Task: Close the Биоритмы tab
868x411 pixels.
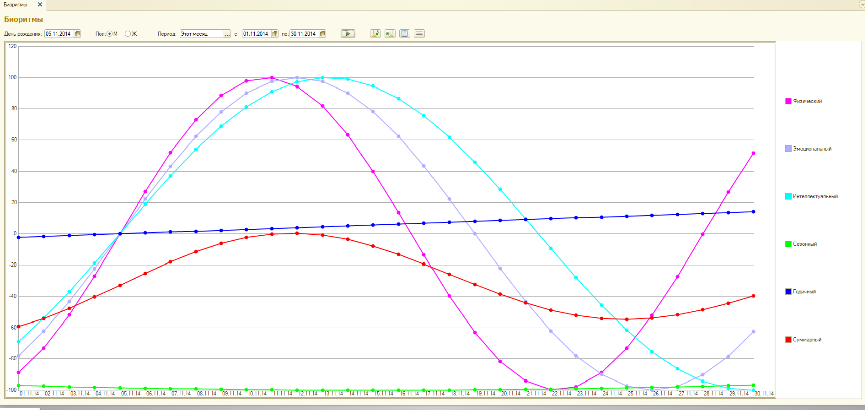Action: pyautogui.click(x=40, y=5)
